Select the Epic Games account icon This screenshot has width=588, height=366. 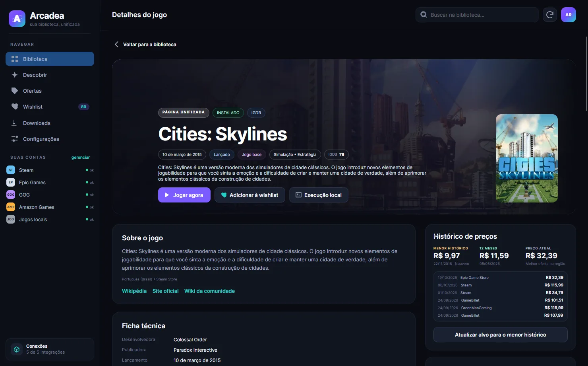point(11,182)
